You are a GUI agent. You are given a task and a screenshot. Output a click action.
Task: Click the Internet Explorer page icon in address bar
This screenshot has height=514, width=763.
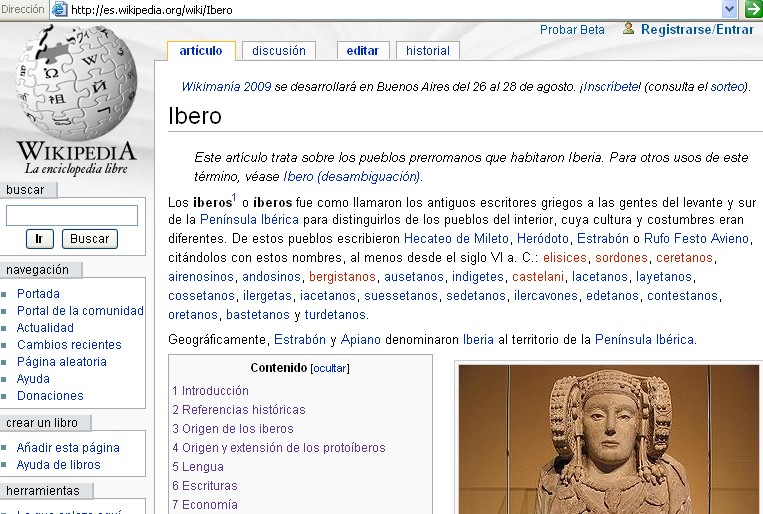59,9
